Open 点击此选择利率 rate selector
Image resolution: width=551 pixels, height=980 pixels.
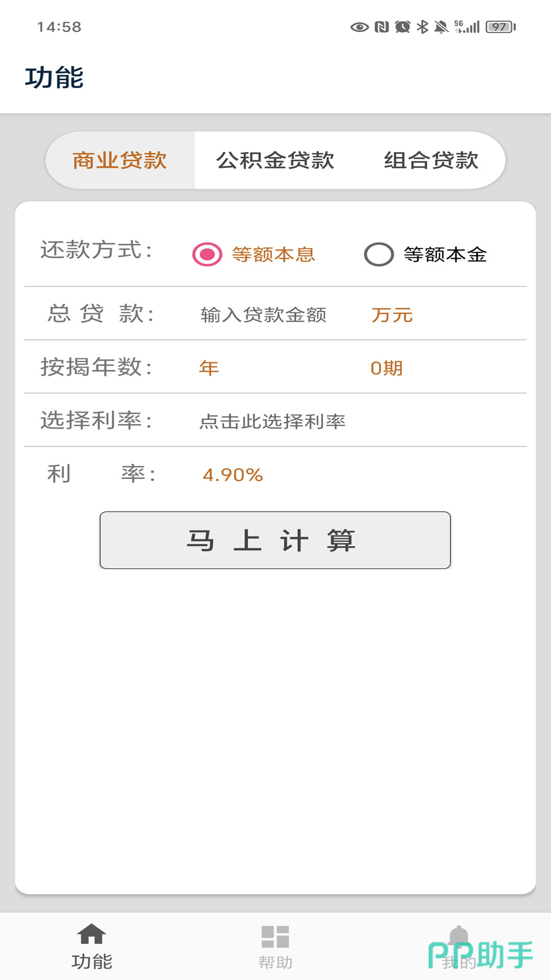click(272, 422)
